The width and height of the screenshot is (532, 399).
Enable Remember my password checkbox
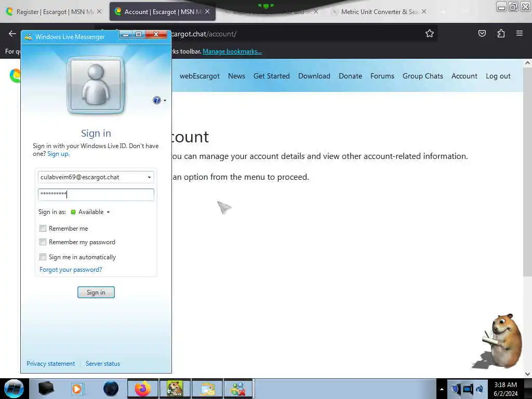pos(43,242)
